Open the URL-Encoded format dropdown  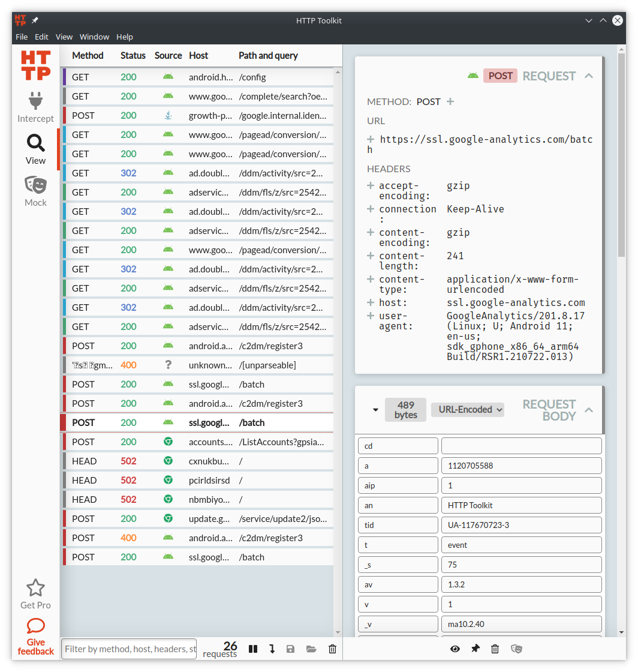[467, 409]
